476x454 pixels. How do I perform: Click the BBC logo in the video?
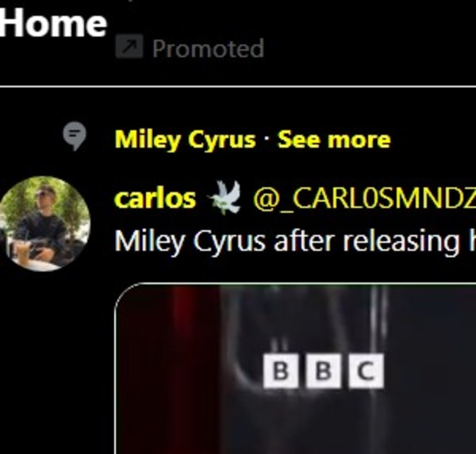pyautogui.click(x=324, y=371)
